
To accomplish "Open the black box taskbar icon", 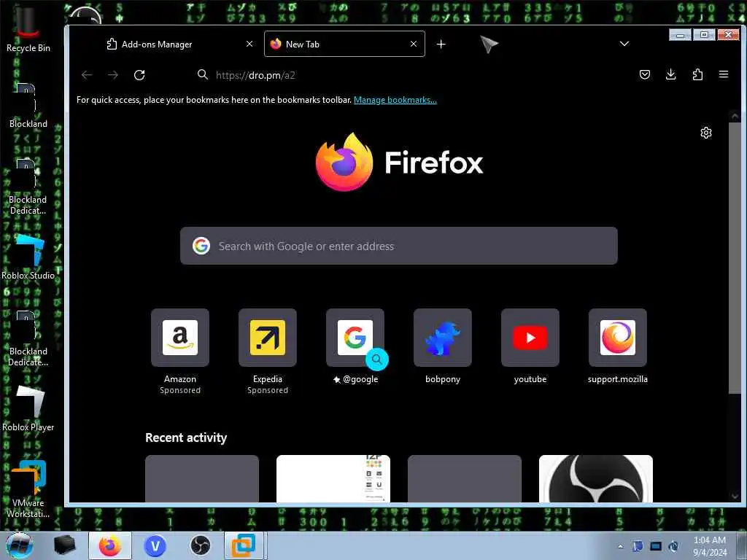I will [64, 545].
